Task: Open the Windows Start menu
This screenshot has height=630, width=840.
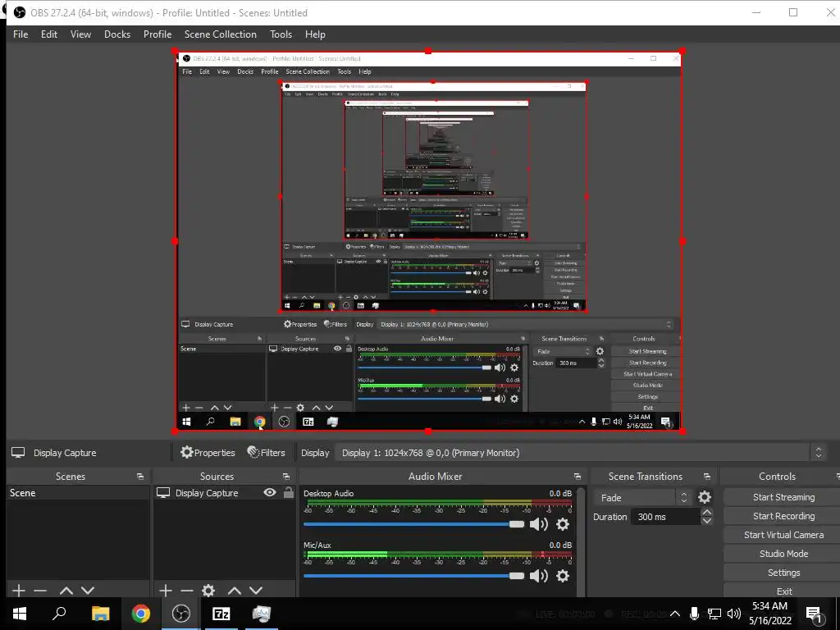Action: coord(20,614)
